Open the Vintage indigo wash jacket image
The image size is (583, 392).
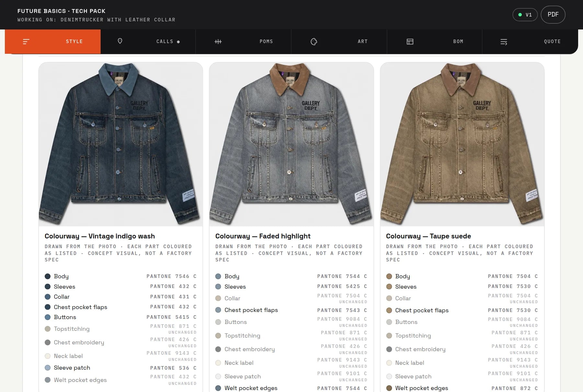click(x=121, y=144)
